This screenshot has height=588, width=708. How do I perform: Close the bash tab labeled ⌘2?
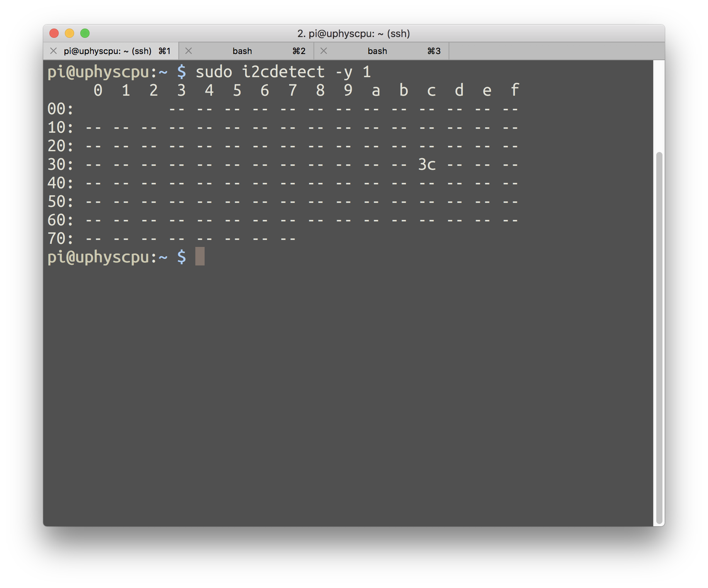tap(189, 51)
